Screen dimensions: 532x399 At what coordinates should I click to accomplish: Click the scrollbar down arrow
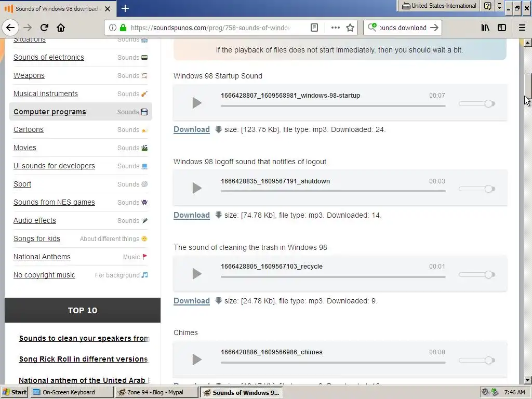(x=528, y=380)
